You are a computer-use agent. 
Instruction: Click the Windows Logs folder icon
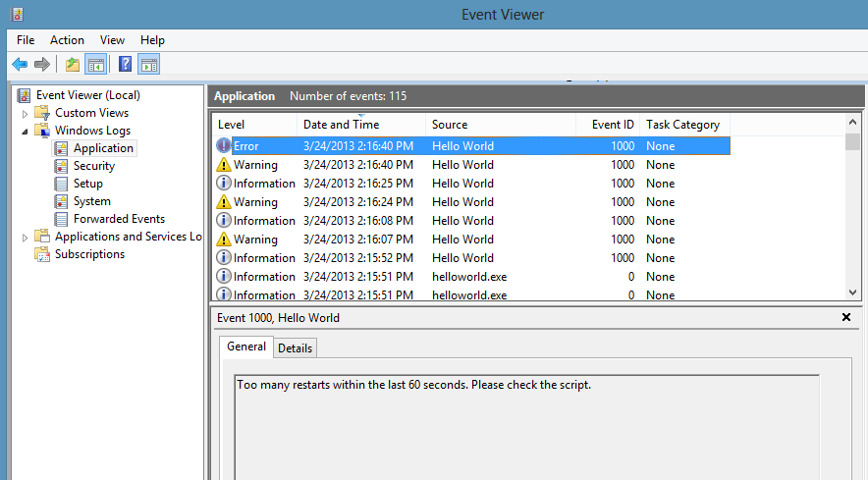pyautogui.click(x=42, y=131)
